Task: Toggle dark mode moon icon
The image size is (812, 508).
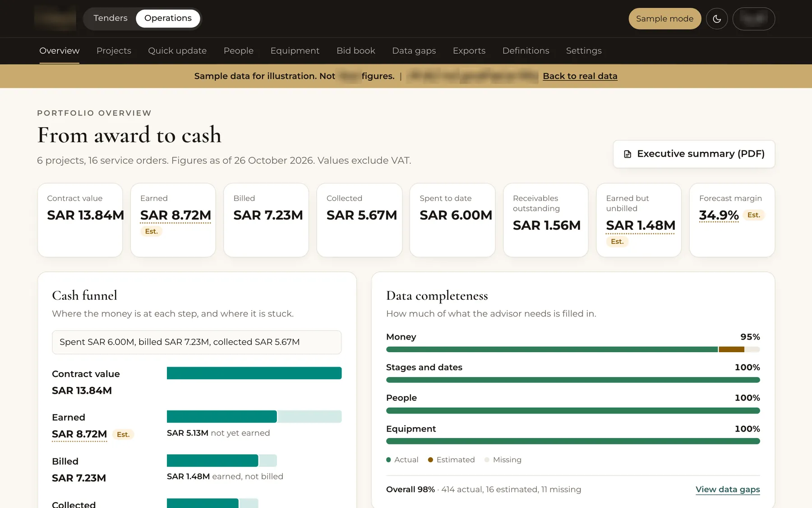Action: (717, 19)
